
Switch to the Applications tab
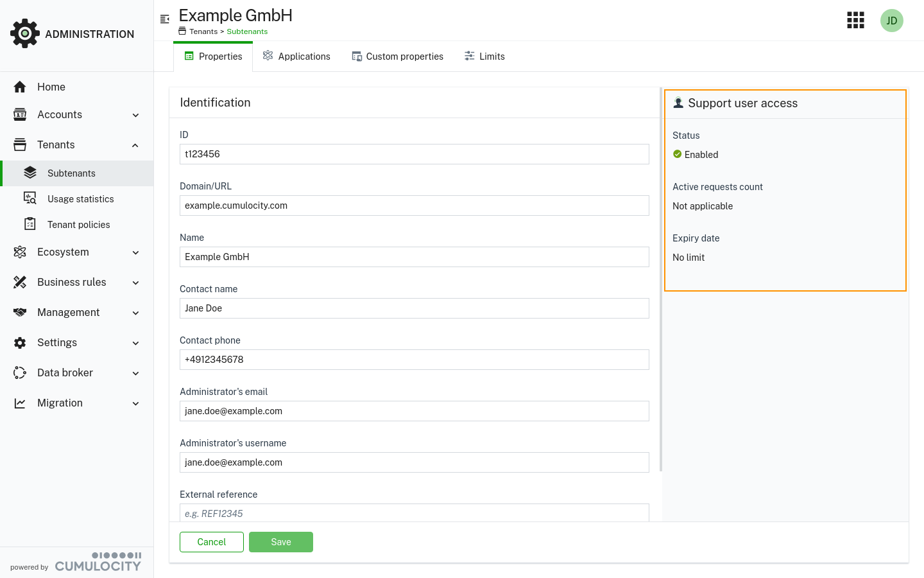coord(296,57)
